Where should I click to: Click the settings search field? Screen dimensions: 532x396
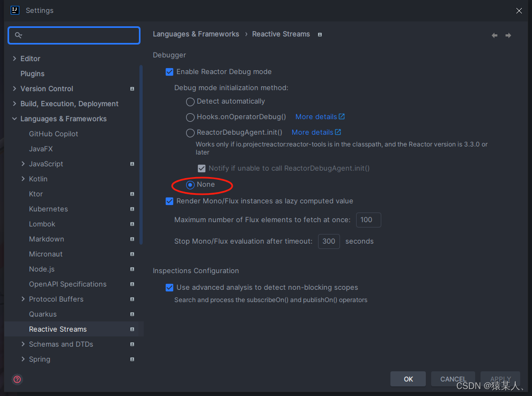point(74,35)
